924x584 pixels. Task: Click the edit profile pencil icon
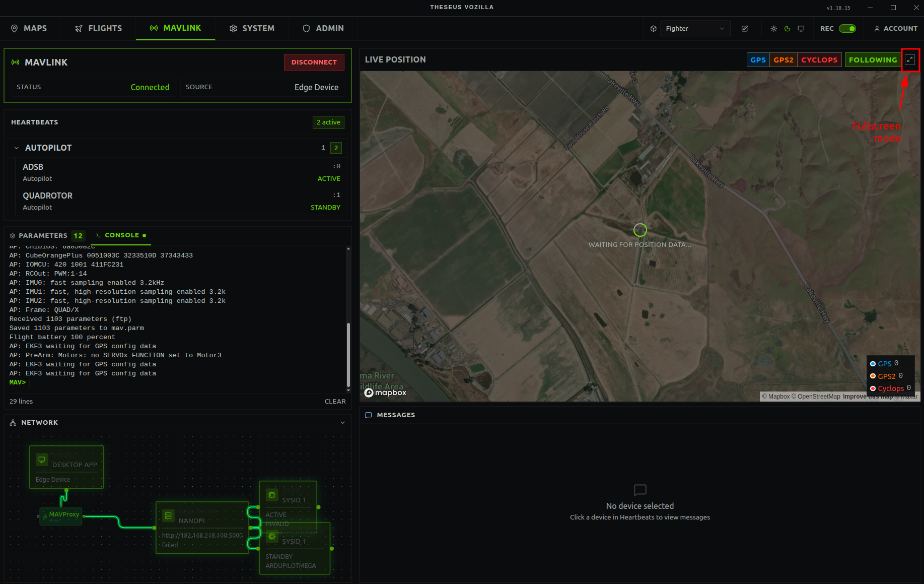pyautogui.click(x=745, y=29)
